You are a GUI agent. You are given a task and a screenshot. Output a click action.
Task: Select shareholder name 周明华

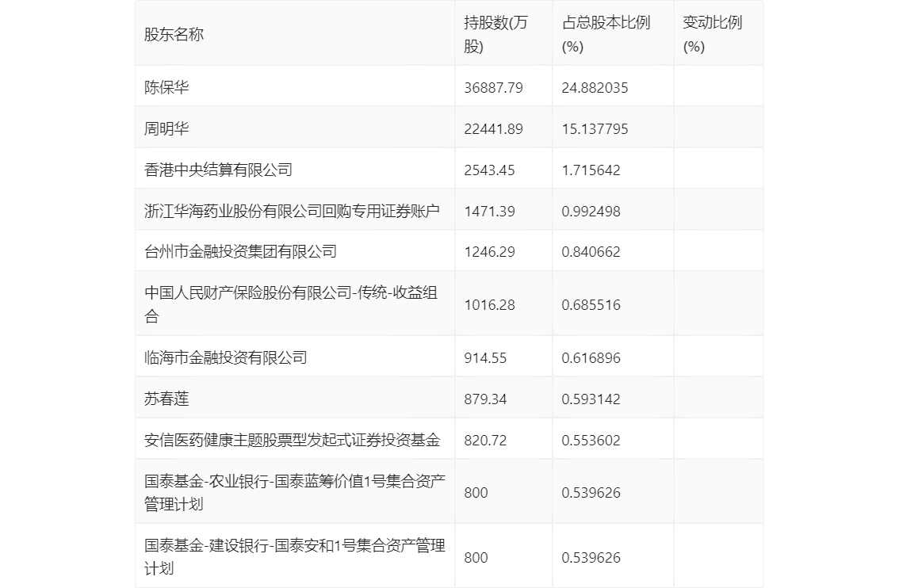pyautogui.click(x=166, y=128)
